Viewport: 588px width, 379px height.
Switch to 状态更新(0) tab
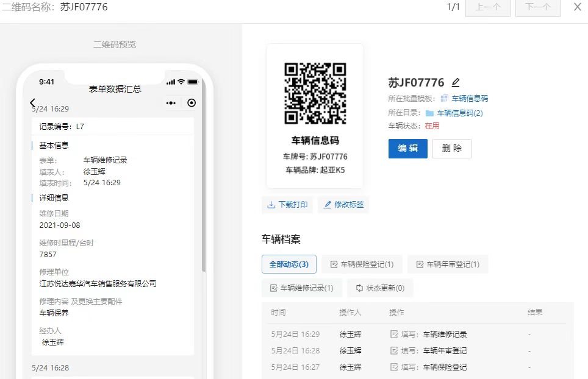pyautogui.click(x=380, y=288)
